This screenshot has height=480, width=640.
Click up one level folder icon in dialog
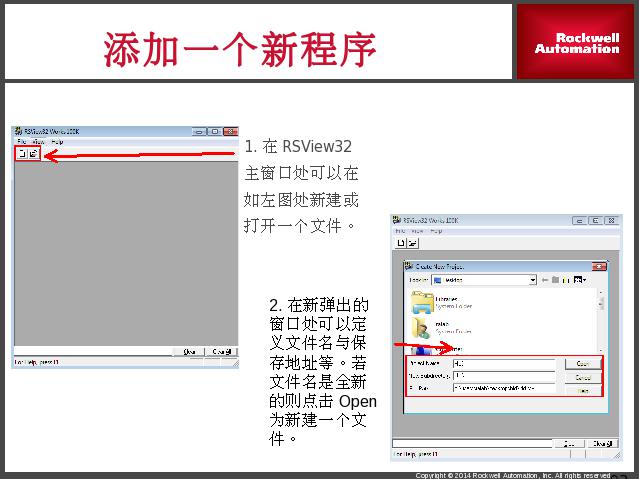point(555,280)
